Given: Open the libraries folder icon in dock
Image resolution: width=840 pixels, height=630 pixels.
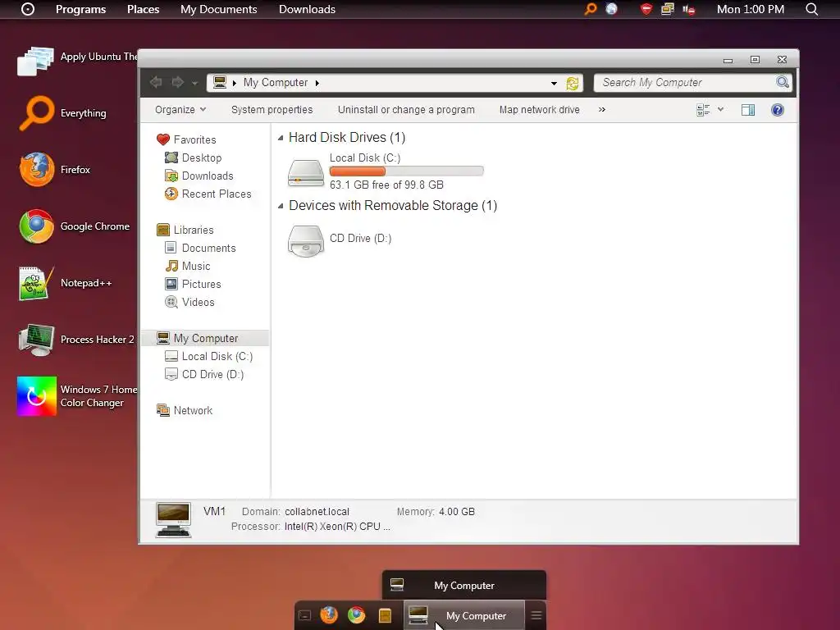Looking at the screenshot, I should tap(385, 615).
